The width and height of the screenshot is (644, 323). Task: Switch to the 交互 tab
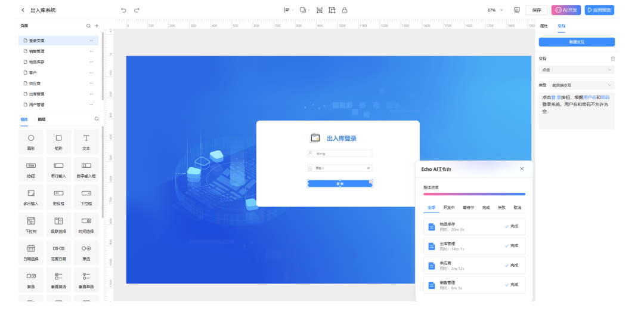(x=562, y=26)
